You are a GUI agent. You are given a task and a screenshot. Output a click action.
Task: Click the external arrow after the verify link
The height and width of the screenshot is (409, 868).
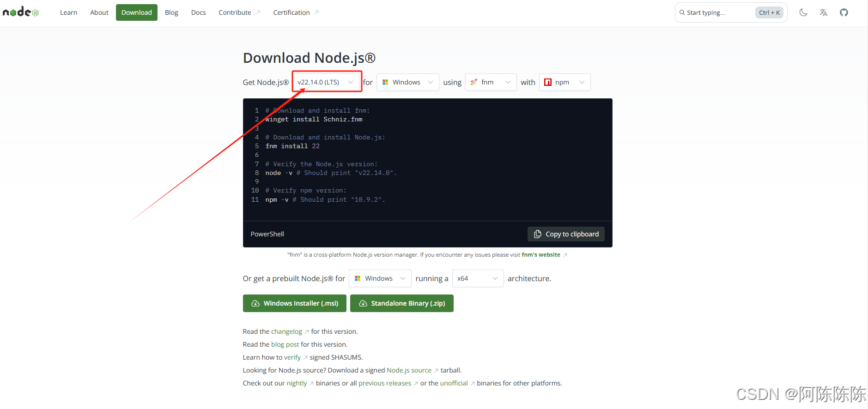point(305,358)
